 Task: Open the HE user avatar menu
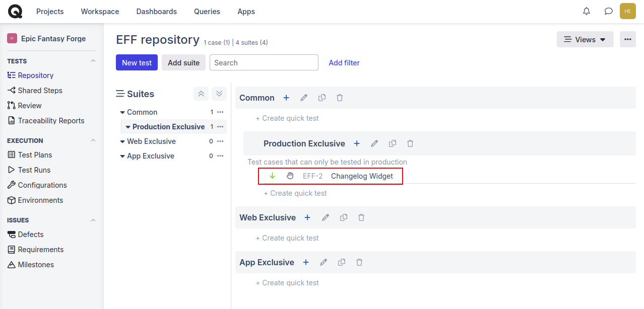coord(627,11)
